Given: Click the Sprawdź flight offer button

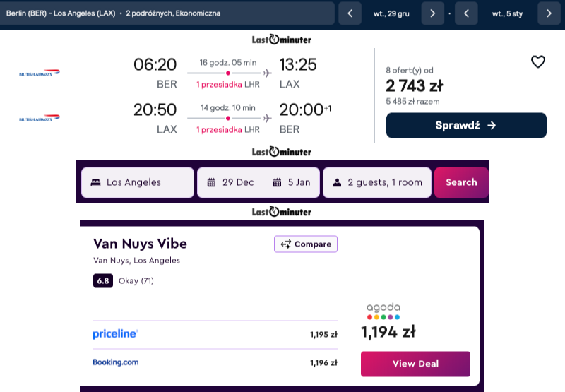Looking at the screenshot, I should tap(466, 126).
